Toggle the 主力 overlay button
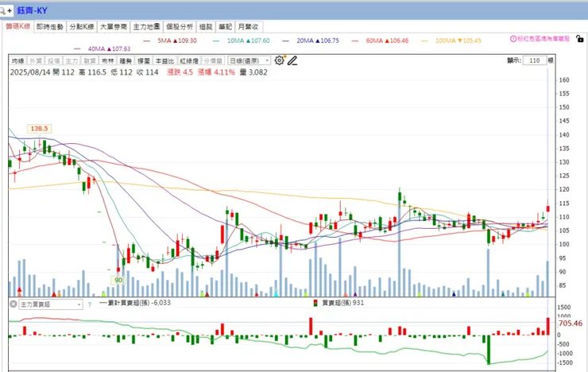Image resolution: width=588 pixels, height=372 pixels. 72,60
